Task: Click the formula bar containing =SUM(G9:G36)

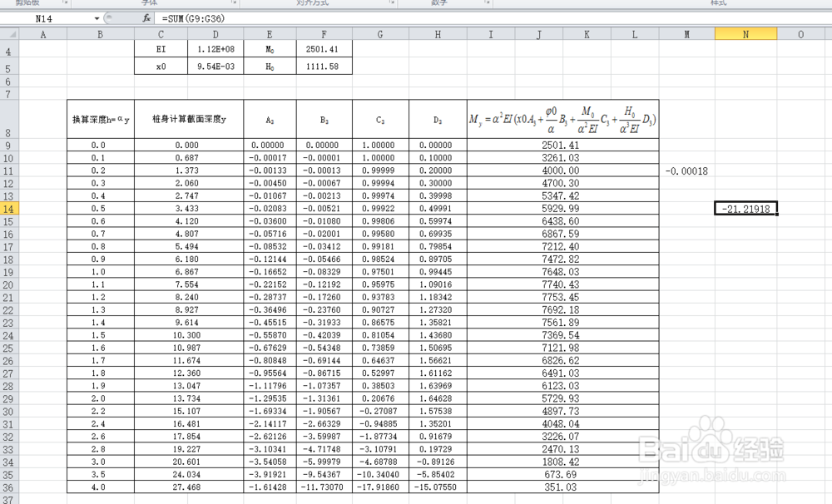Action: coord(493,18)
